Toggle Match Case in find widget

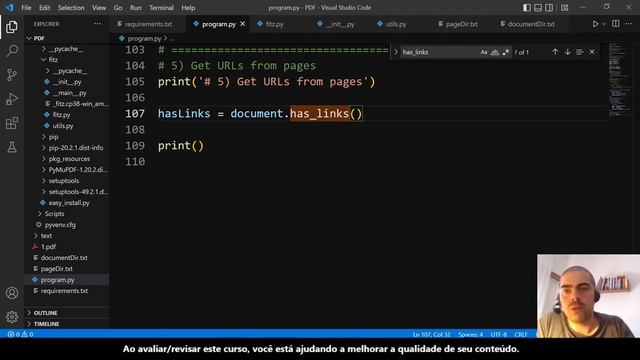pos(484,52)
